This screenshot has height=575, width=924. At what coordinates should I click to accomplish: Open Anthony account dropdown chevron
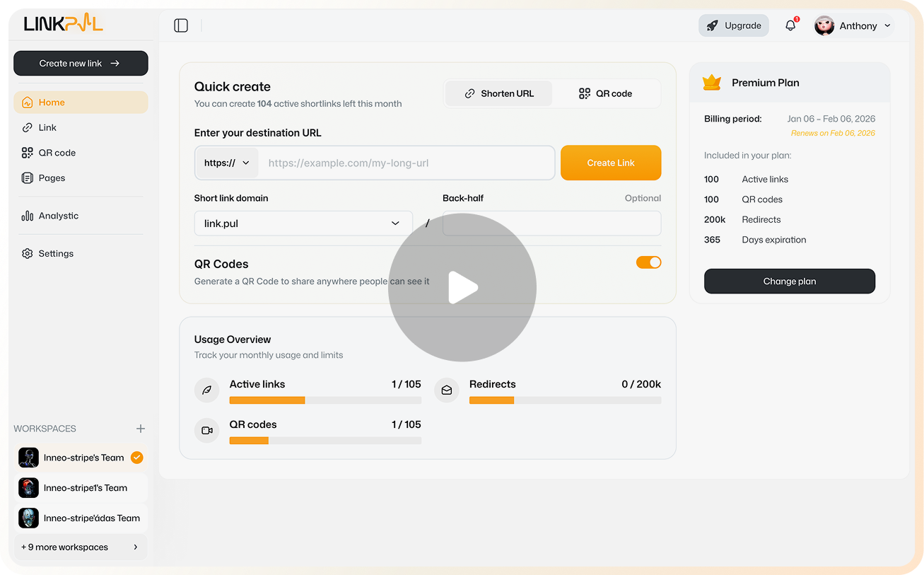(887, 26)
